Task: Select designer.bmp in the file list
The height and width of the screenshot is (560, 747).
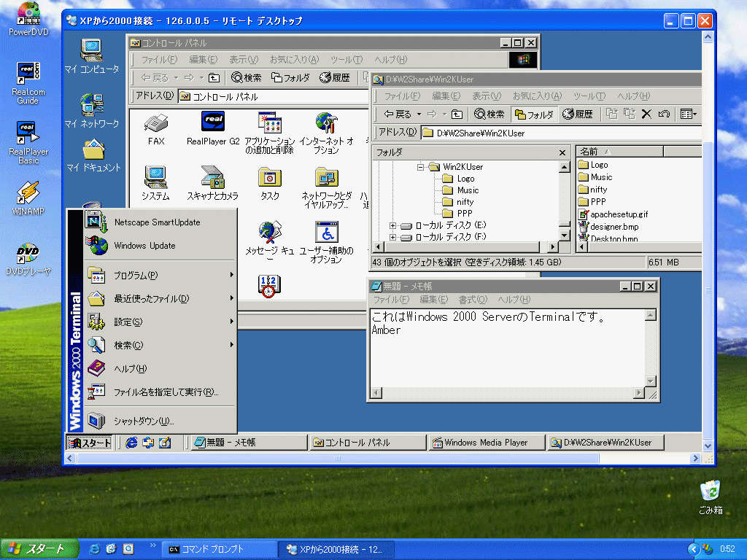Action: tap(608, 227)
